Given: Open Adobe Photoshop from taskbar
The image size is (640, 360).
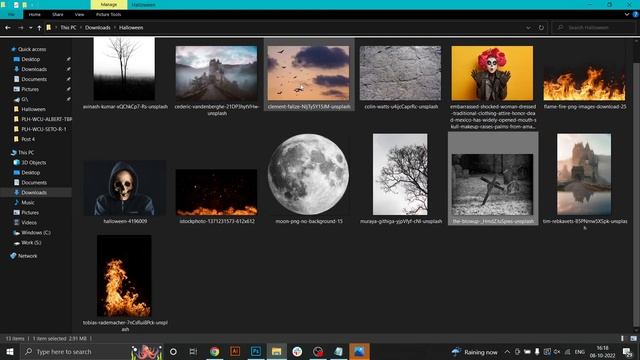Looking at the screenshot, I should point(256,351).
